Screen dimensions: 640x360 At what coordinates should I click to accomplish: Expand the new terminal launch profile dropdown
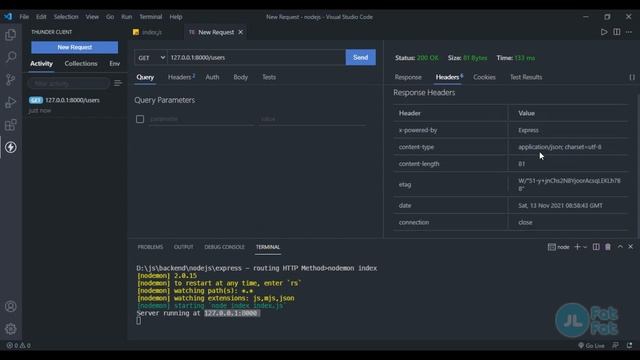pyautogui.click(x=585, y=247)
